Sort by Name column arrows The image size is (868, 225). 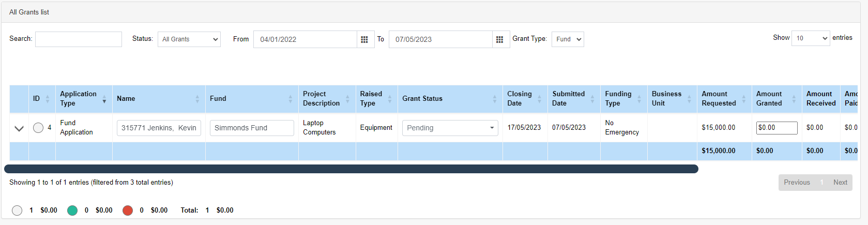[197, 99]
